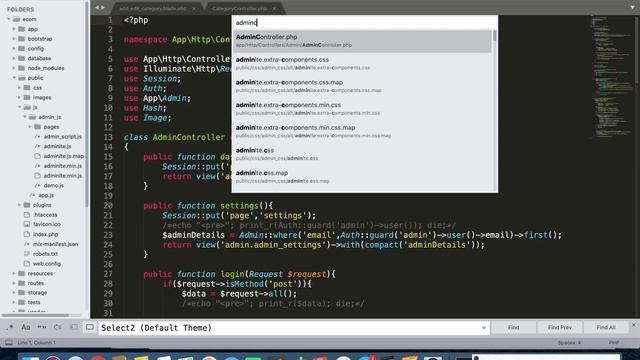Toggle whole word matching in find bar
The width and height of the screenshot is (640, 360).
42,327
